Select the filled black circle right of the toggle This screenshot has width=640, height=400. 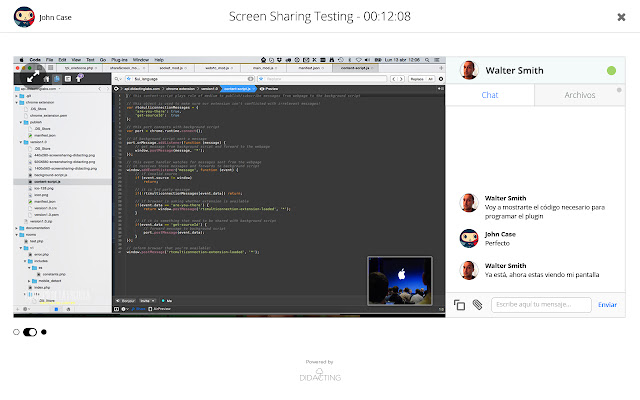(44, 331)
